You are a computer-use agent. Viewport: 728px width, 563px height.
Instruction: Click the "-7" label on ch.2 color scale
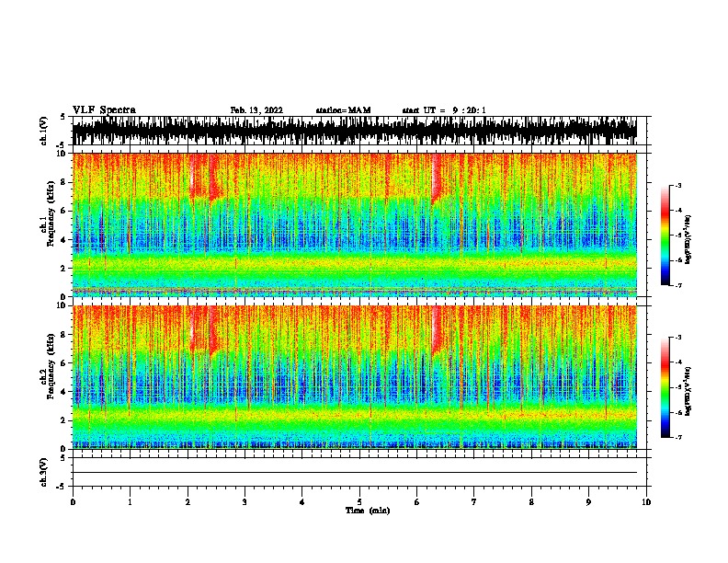click(x=678, y=437)
